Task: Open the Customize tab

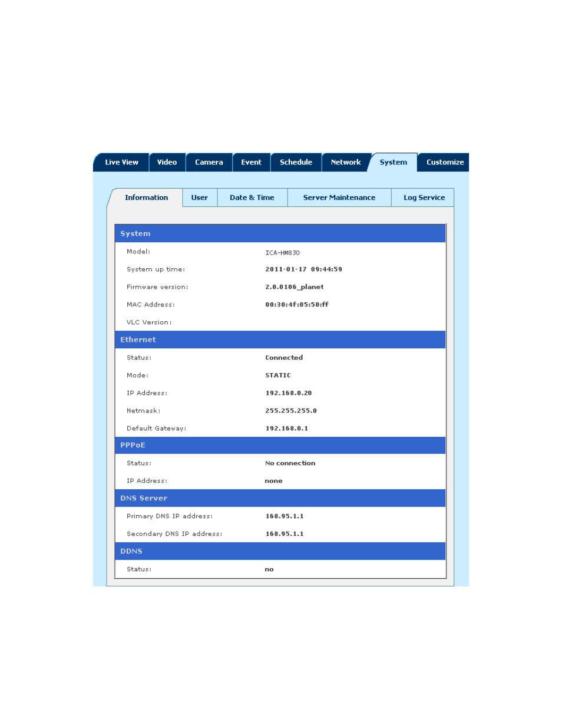Action: pos(445,162)
